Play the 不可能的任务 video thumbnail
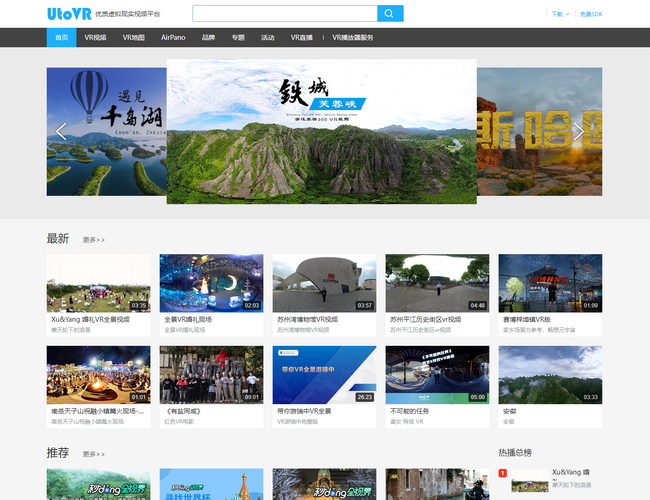650x500 pixels. 437,375
